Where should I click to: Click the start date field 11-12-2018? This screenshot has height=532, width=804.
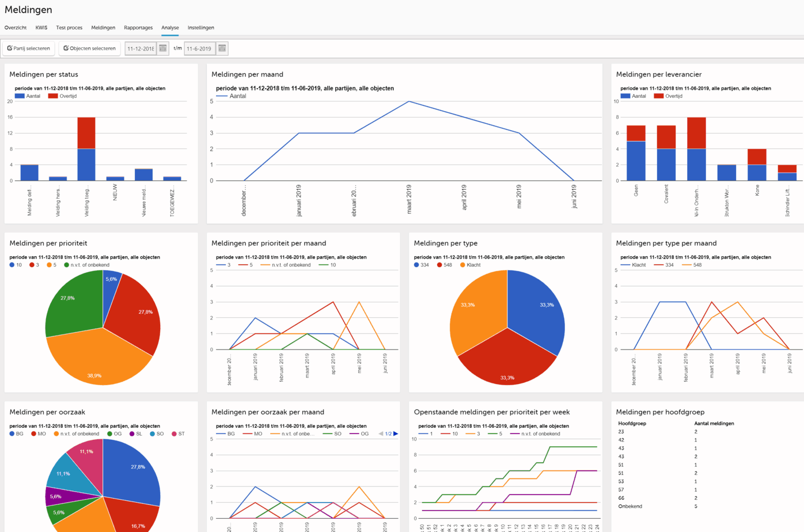click(x=141, y=48)
